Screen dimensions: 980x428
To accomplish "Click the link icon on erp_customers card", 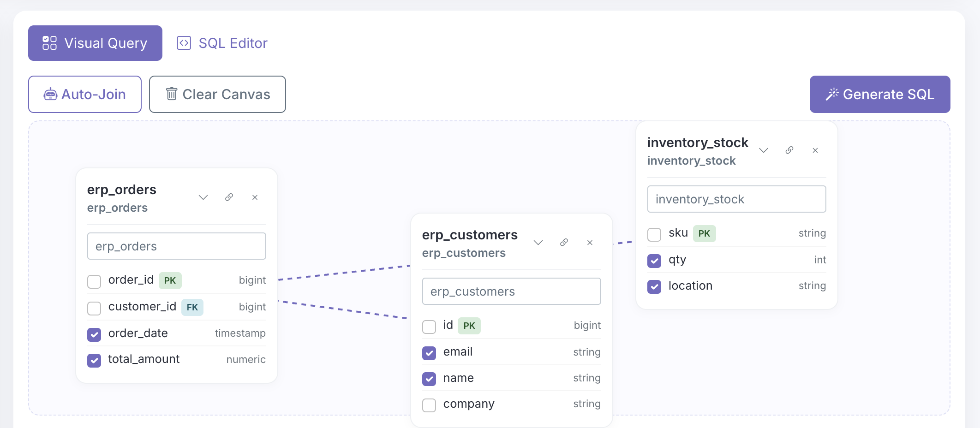I will [x=564, y=242].
